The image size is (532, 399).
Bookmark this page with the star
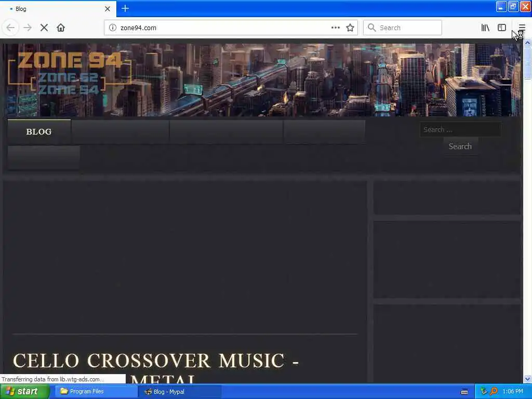(x=350, y=28)
